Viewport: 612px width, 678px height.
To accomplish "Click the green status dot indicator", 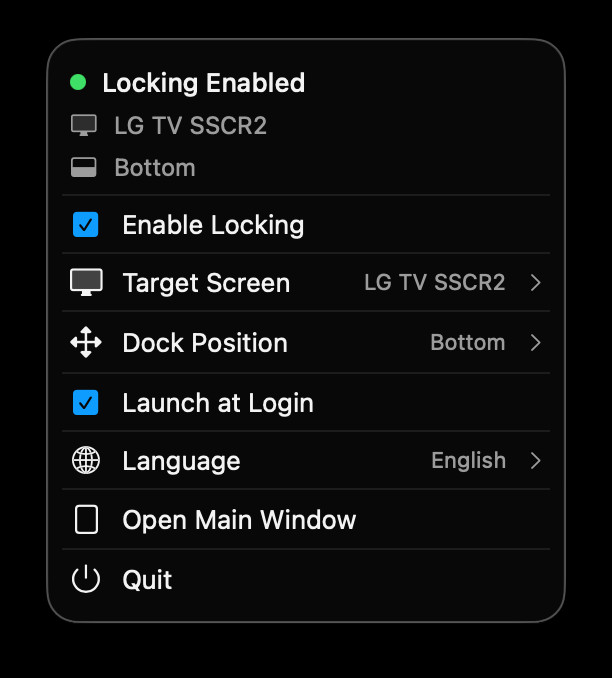I will pos(78,83).
